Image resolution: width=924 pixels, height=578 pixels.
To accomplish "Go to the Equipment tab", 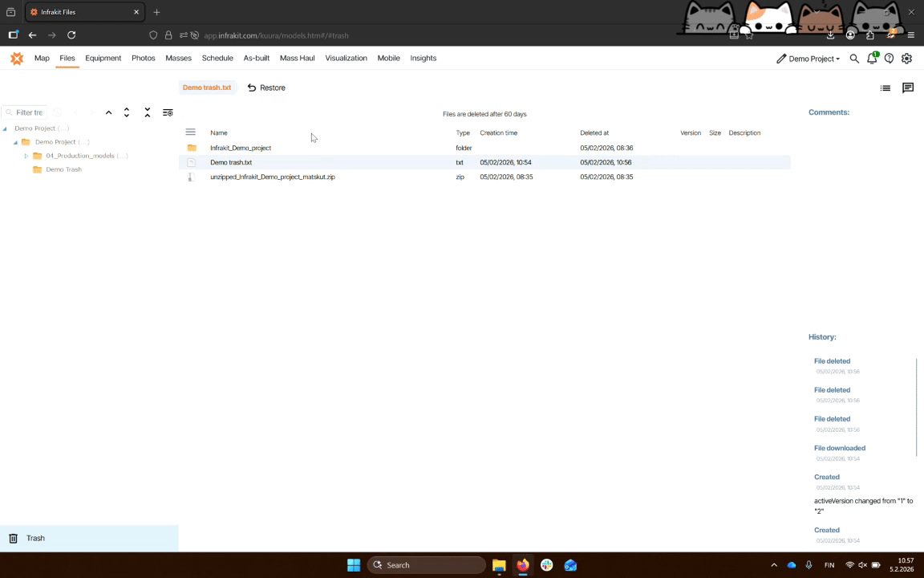I will [x=103, y=59].
